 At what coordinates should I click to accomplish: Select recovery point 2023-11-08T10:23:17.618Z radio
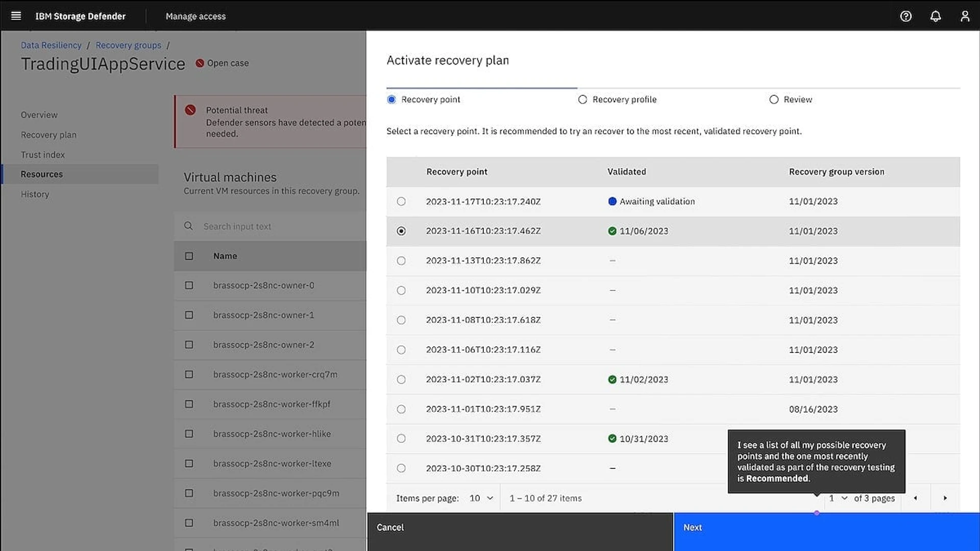(x=402, y=320)
